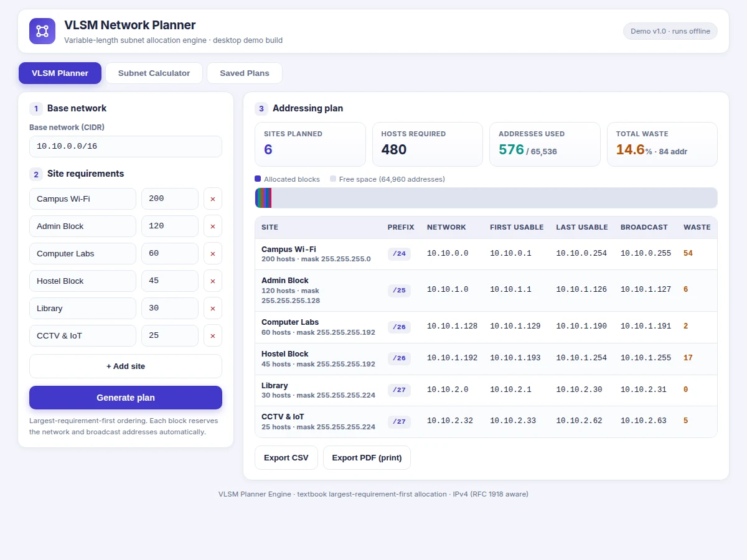Click the BROADCAST column header
Screen dimensions: 747x560
tap(644, 227)
